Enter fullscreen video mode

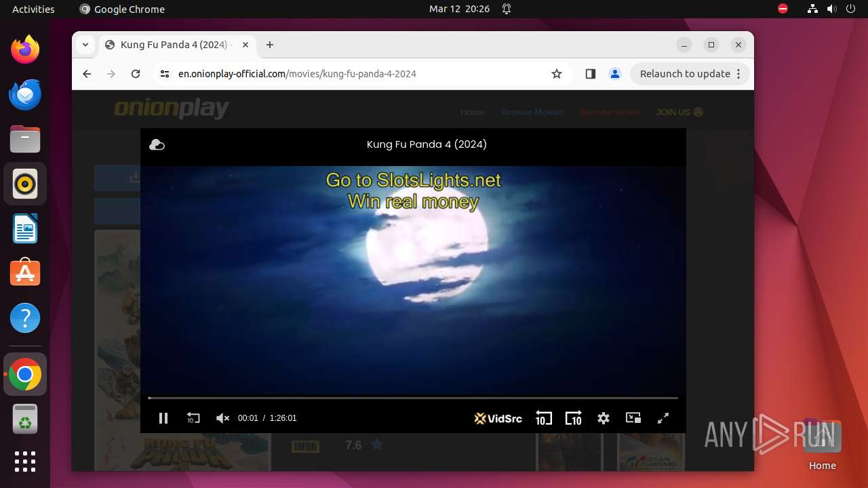(x=663, y=418)
